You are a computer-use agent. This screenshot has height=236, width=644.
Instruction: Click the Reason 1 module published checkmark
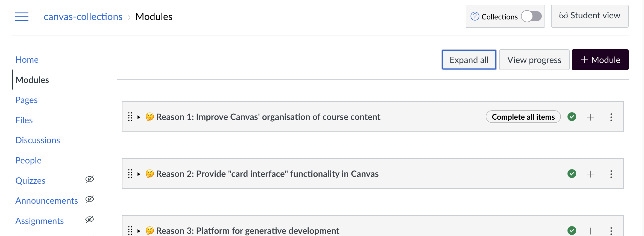572,117
